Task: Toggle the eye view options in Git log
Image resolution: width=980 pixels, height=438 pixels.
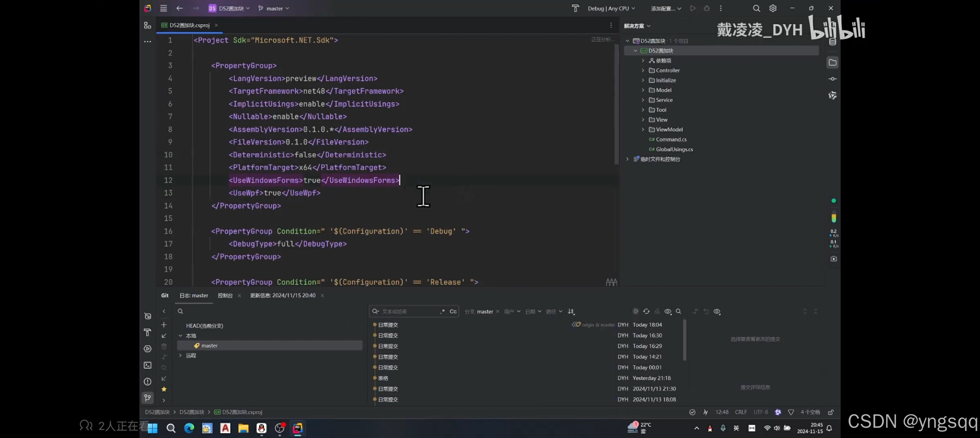Action: click(x=668, y=312)
